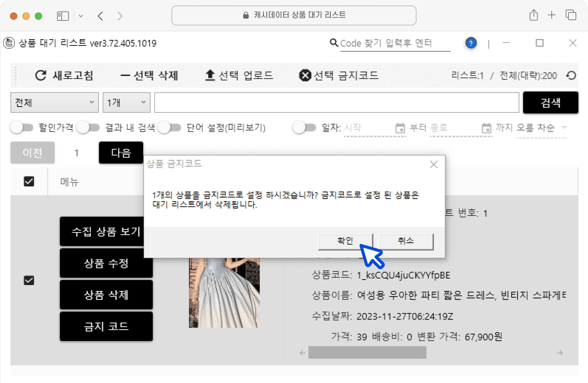This screenshot has height=383, width=588.
Task: Click the blue help question mark icon
Action: [x=471, y=43]
